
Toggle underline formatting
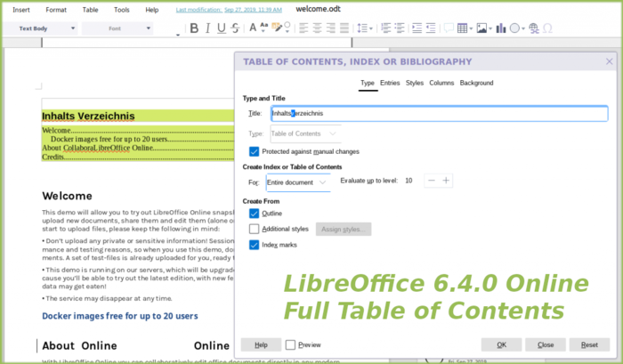pos(222,28)
